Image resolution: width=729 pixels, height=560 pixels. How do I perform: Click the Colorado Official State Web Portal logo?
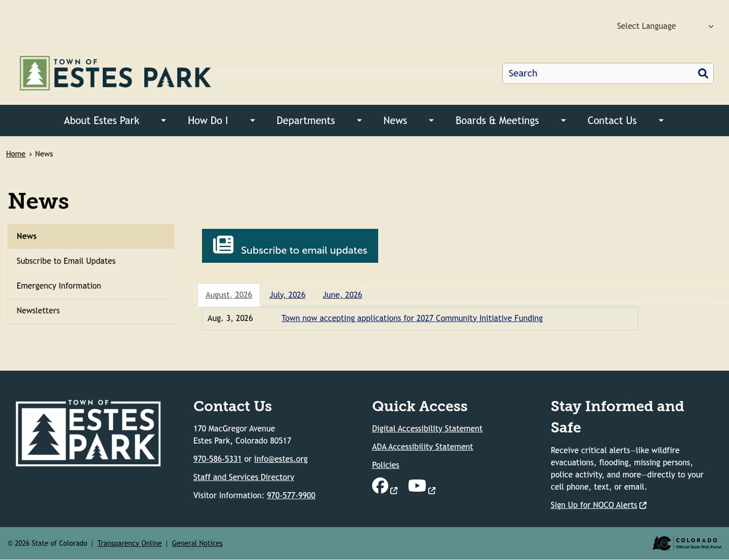click(x=687, y=543)
